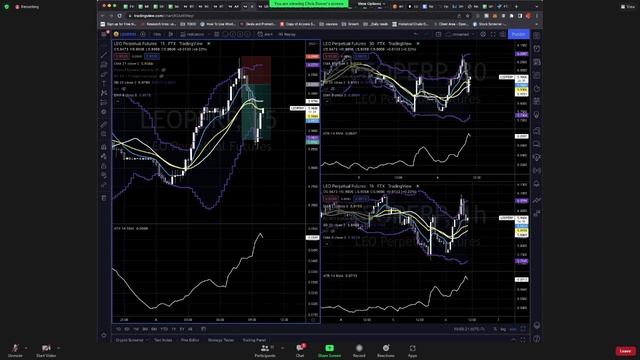The image size is (640, 360).
Task: Toggle percent scale on price axis
Action: point(495,329)
